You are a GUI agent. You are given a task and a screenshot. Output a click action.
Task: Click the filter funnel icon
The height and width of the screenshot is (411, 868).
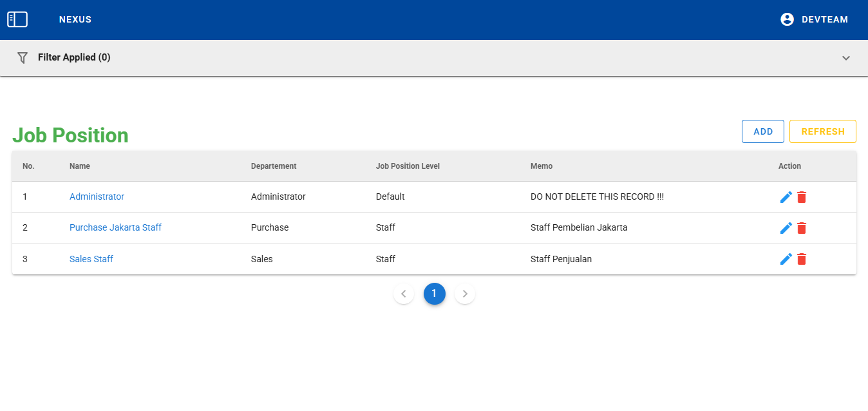[23, 58]
